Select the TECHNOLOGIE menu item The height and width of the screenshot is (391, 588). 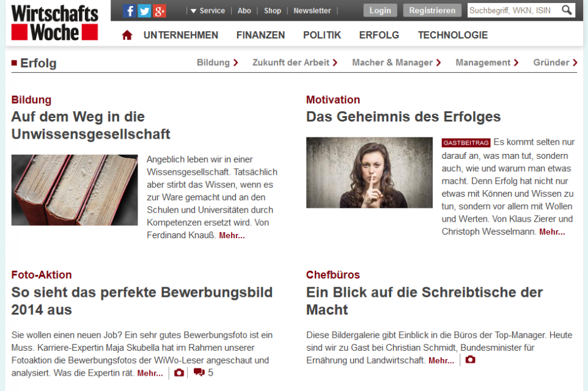[453, 35]
